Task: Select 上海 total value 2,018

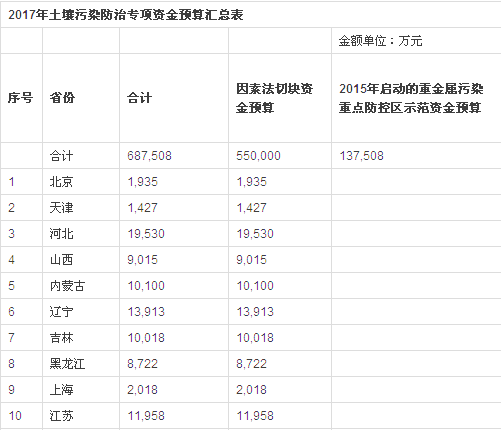Action: click(x=142, y=390)
